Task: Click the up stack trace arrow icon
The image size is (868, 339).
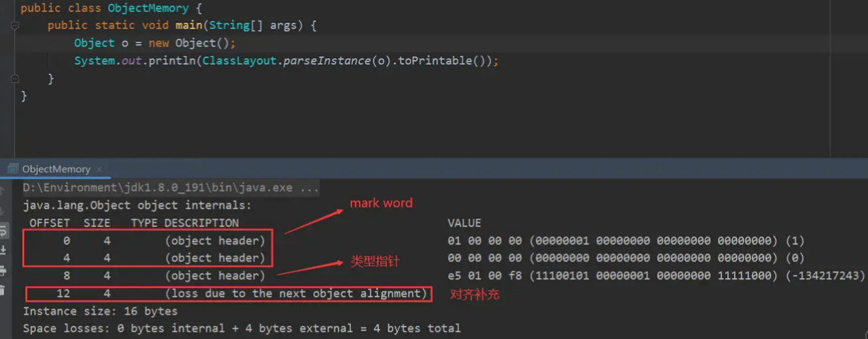Action: [x=3, y=191]
